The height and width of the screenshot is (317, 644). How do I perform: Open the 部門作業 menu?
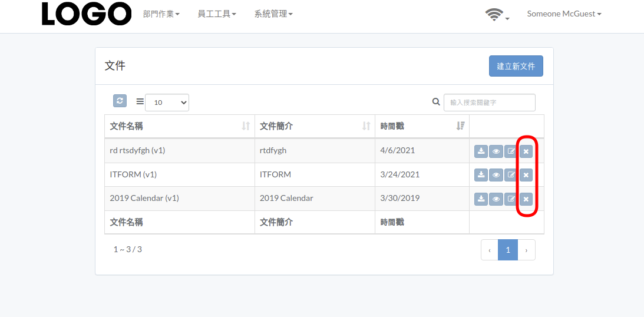click(x=161, y=14)
